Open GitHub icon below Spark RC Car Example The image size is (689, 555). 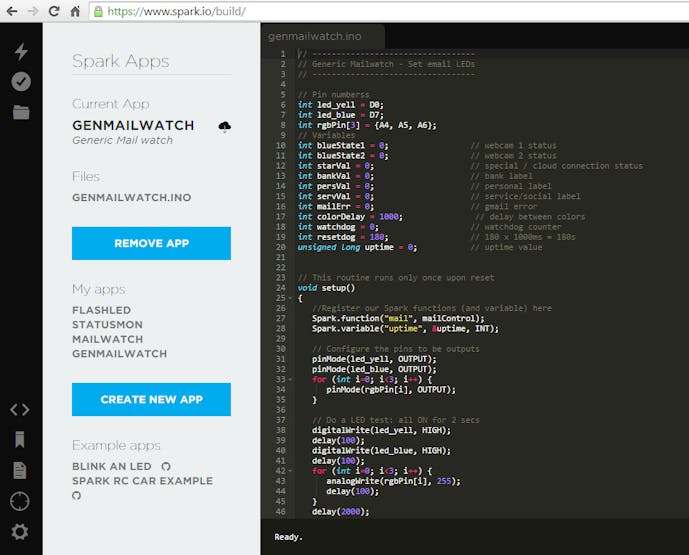tap(76, 496)
